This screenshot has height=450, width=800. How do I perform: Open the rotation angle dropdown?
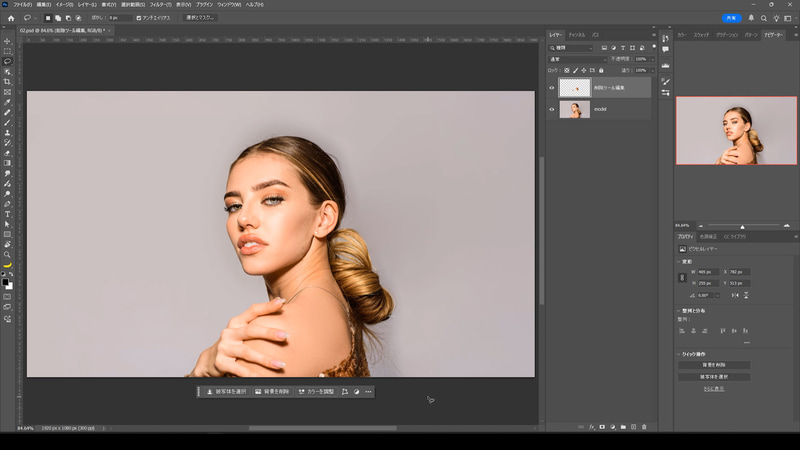coord(717,295)
